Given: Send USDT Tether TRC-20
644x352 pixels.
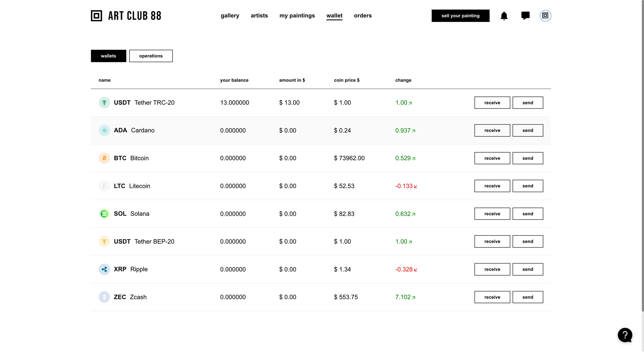Looking at the screenshot, I should 528,103.
